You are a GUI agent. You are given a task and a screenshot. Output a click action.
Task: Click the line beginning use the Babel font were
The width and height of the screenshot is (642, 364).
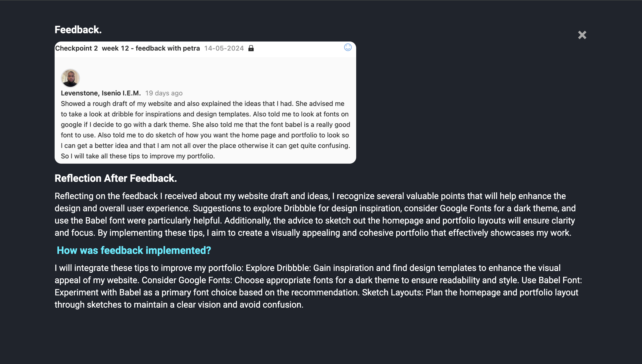(314, 220)
